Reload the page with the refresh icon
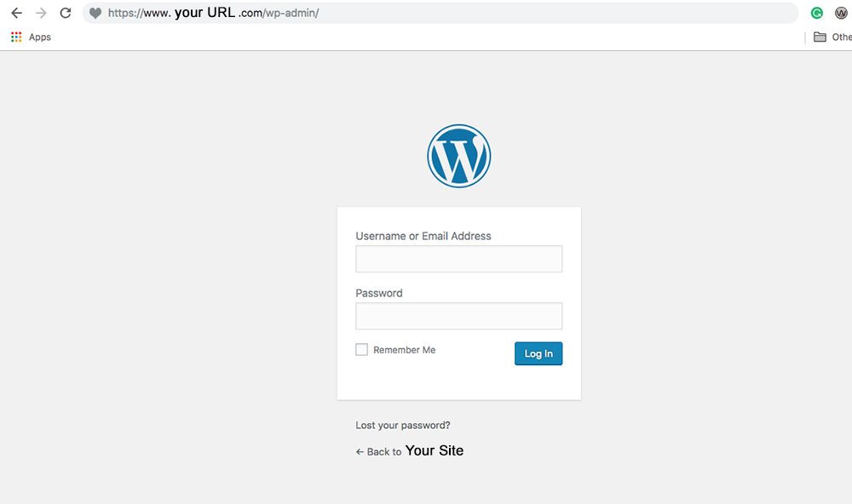 (66, 13)
